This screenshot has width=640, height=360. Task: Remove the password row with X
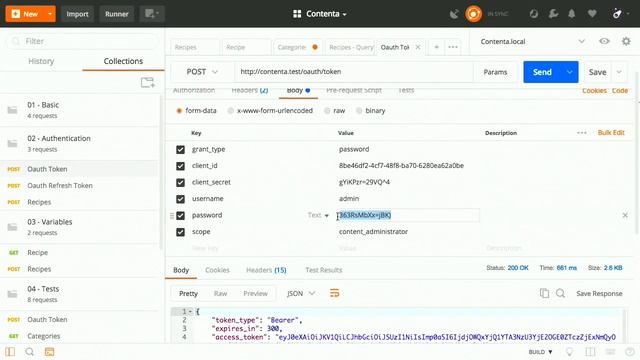coord(625,215)
